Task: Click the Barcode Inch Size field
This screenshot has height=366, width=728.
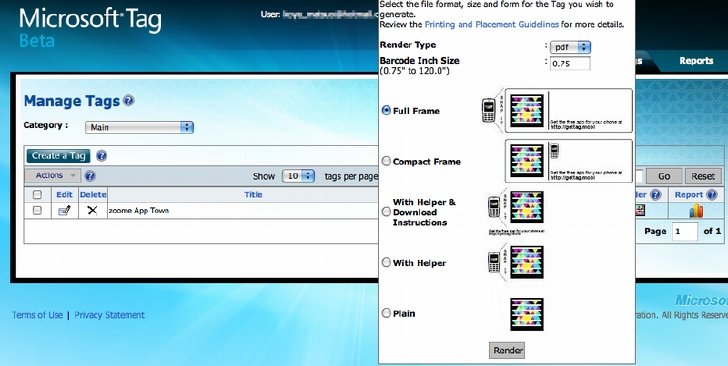Action: click(x=570, y=64)
